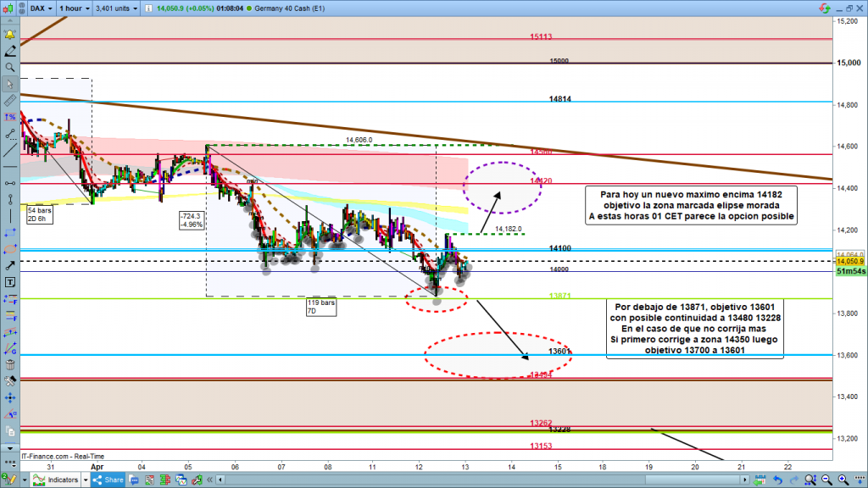This screenshot has width=868, height=488.
Task: Select the text annotation tool
Action: [x=9, y=281]
